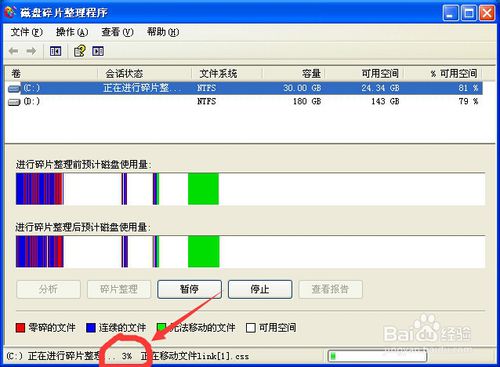Open the 文件(F) menu
This screenshot has width=500, height=367.
27,32
